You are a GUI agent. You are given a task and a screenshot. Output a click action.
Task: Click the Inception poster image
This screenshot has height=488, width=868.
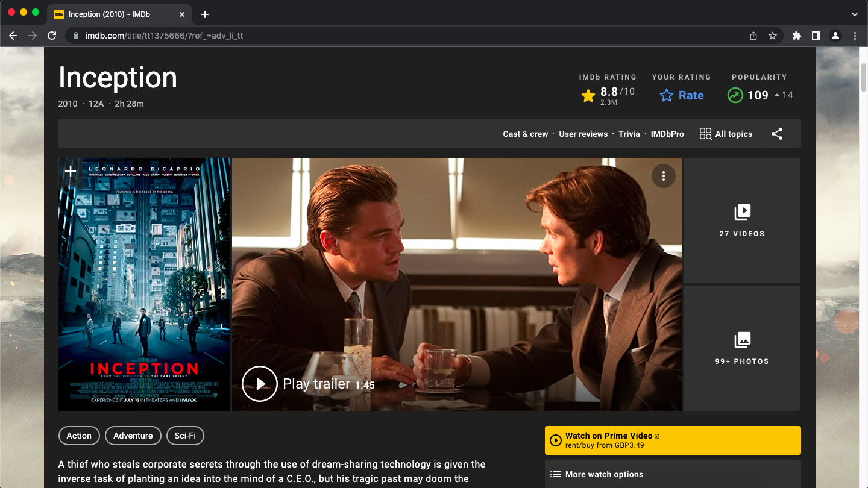tap(144, 284)
